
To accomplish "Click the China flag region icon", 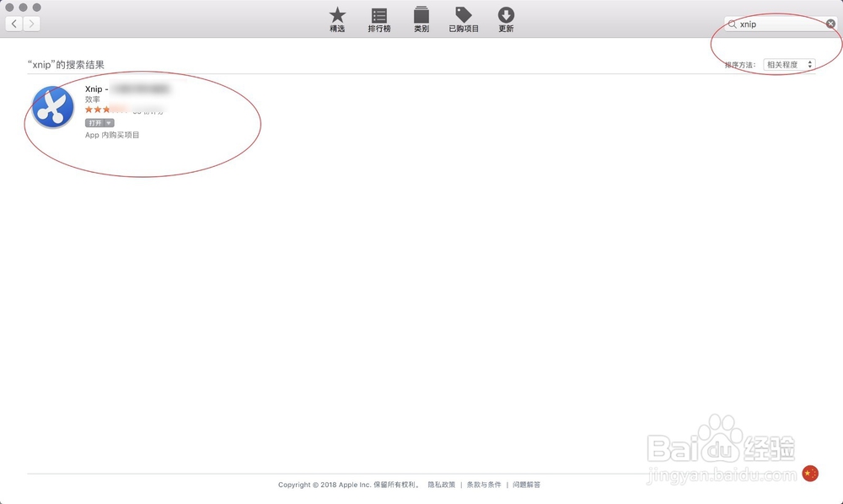I will click(810, 474).
